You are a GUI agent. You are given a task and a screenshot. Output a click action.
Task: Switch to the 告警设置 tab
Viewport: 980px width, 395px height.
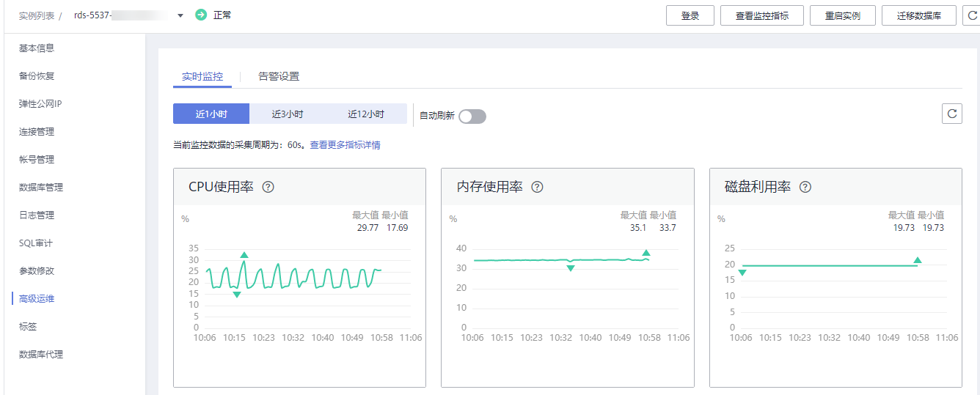pos(279,76)
